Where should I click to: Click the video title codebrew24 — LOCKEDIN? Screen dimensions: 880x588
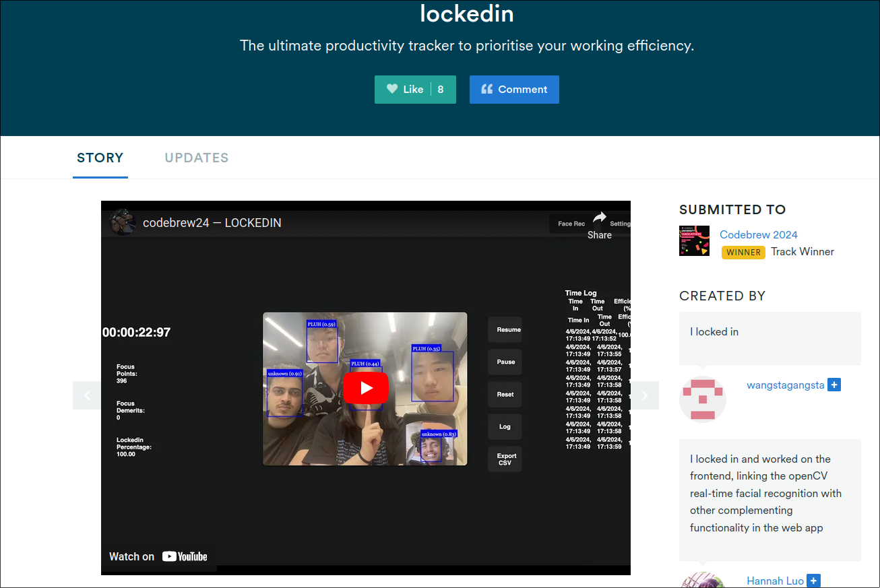click(212, 223)
